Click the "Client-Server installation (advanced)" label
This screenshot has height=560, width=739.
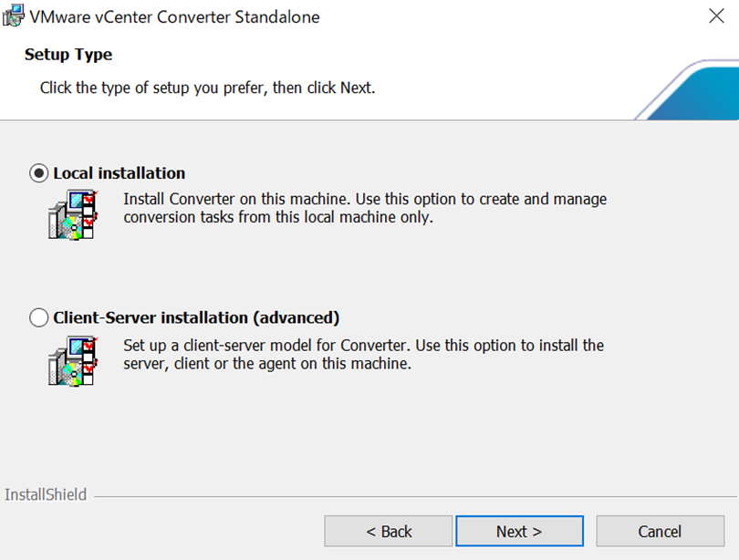pos(196,318)
